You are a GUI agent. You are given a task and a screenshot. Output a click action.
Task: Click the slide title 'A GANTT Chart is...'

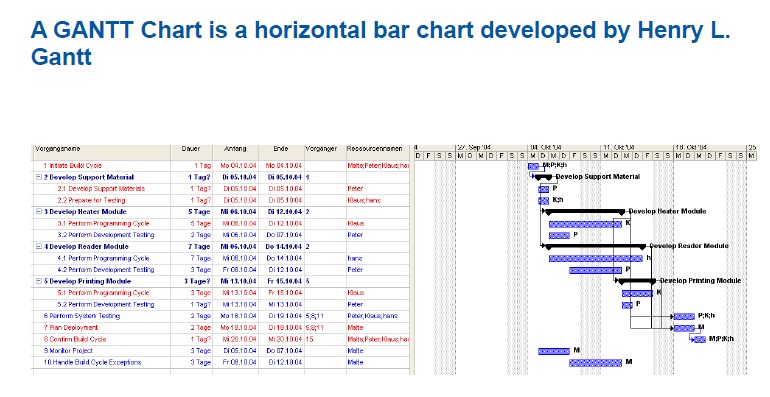(x=381, y=43)
